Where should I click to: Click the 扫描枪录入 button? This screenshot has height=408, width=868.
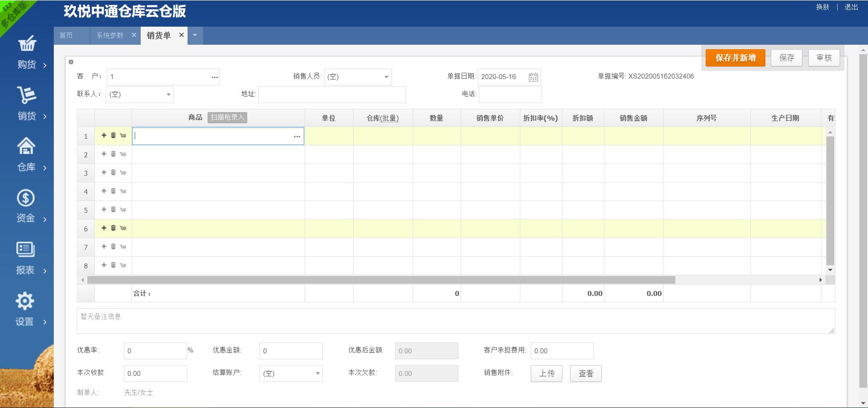(227, 117)
